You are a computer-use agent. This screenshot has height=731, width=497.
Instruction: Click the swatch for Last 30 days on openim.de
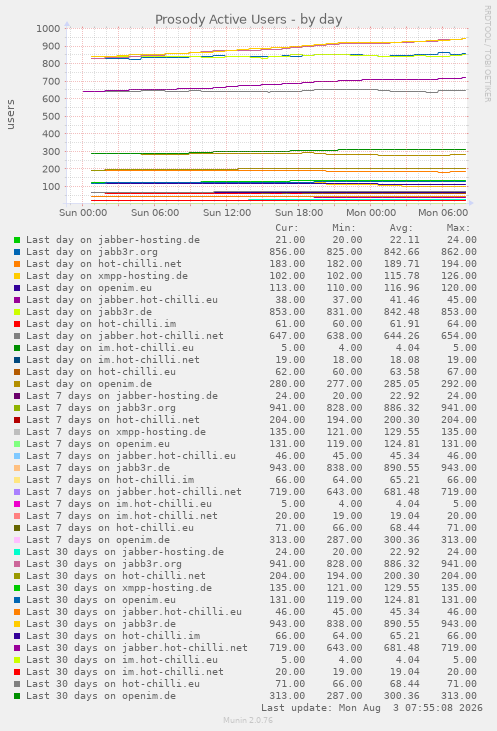17,696
